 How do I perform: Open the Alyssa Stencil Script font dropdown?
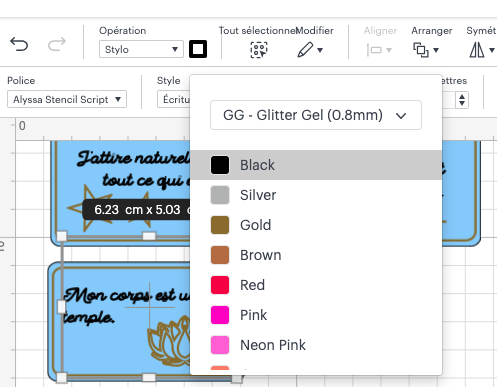(67, 99)
